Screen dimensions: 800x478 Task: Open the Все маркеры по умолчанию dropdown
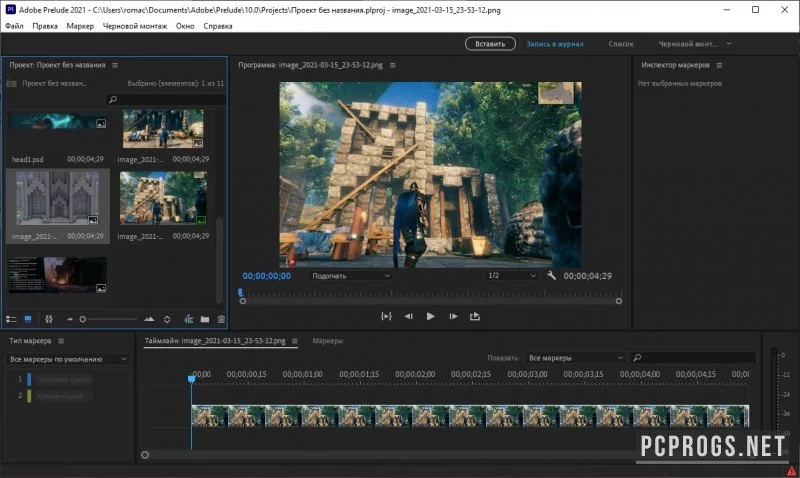tap(68, 359)
